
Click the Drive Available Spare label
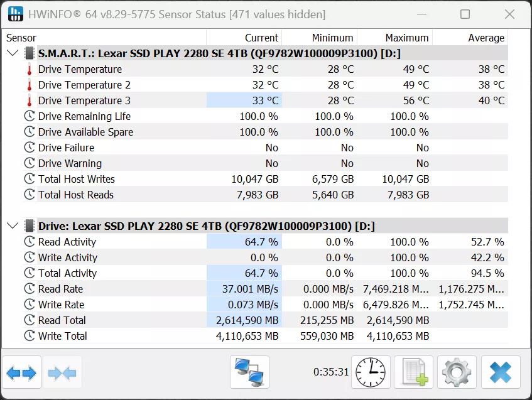(85, 132)
